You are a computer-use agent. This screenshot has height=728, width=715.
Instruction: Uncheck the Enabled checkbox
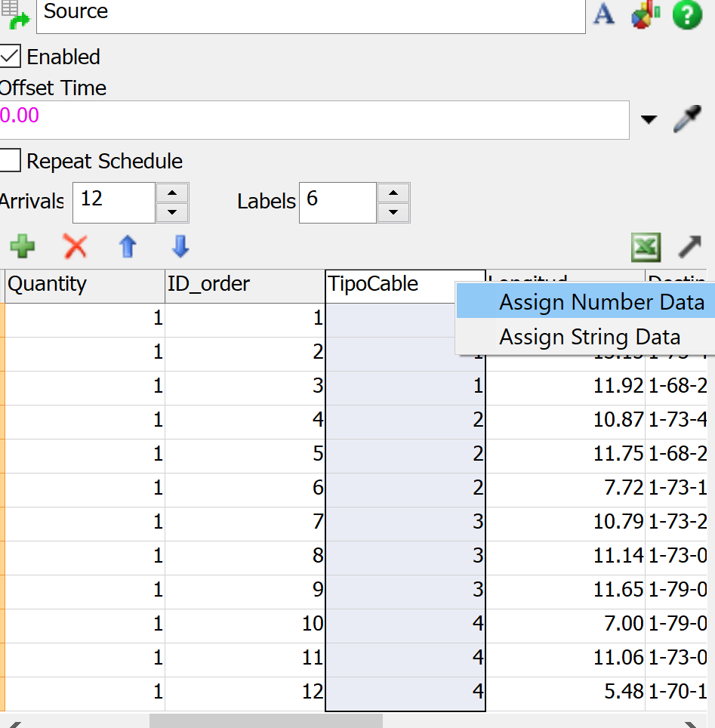[x=11, y=57]
